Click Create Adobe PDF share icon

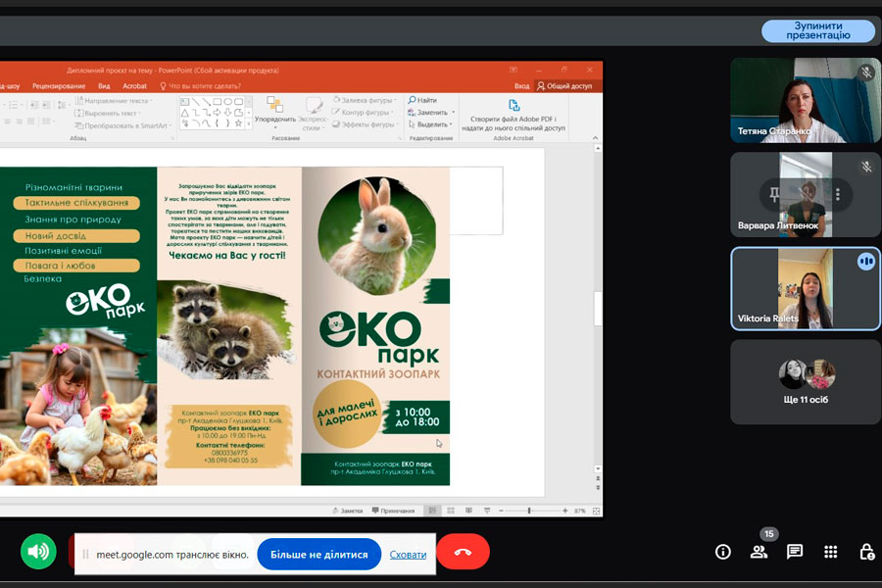pyautogui.click(x=514, y=106)
